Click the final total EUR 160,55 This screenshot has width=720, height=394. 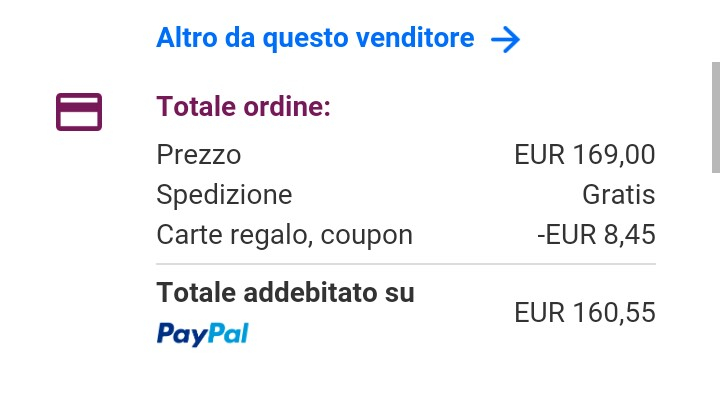point(585,313)
